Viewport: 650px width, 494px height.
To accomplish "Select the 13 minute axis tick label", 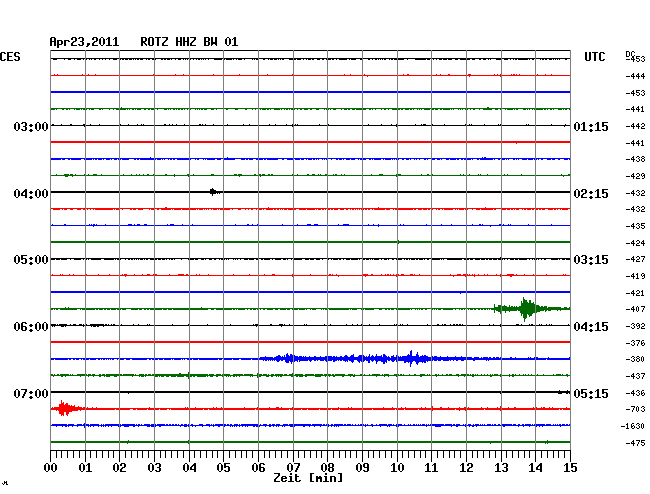I will [x=501, y=468].
